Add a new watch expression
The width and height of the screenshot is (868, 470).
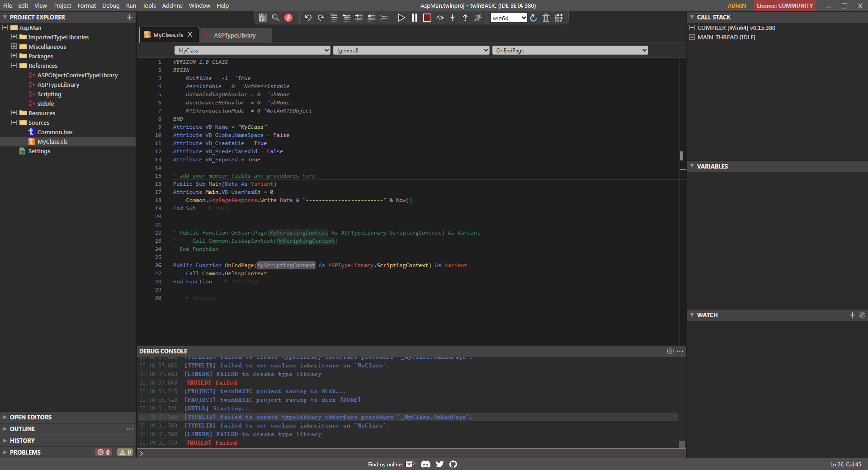(853, 315)
